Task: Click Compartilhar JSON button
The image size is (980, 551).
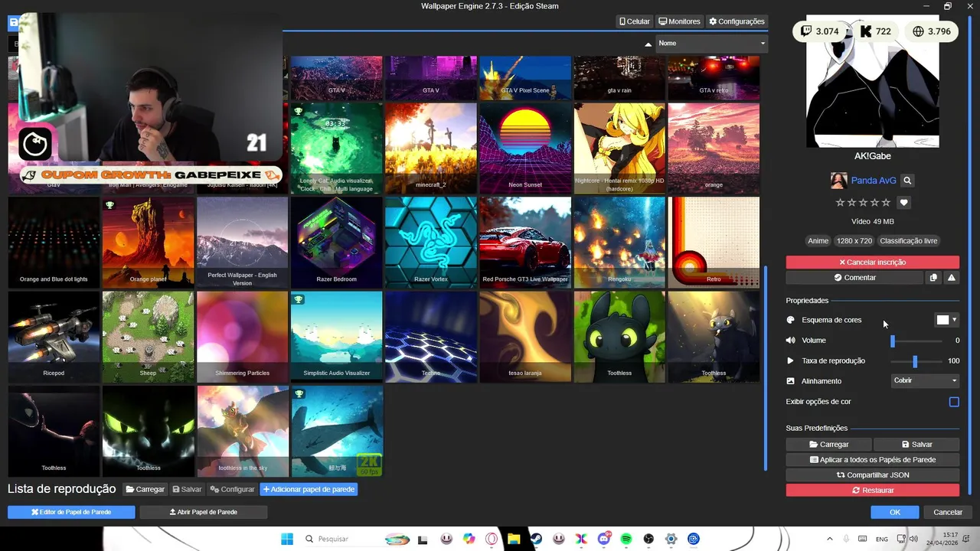Action: pos(872,475)
